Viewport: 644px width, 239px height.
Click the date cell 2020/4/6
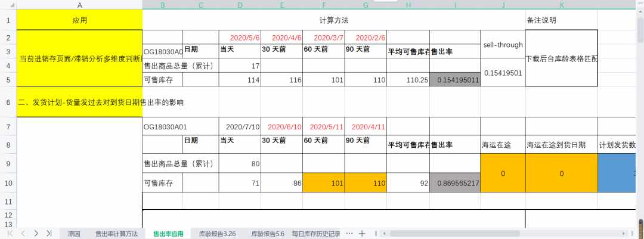coord(281,37)
